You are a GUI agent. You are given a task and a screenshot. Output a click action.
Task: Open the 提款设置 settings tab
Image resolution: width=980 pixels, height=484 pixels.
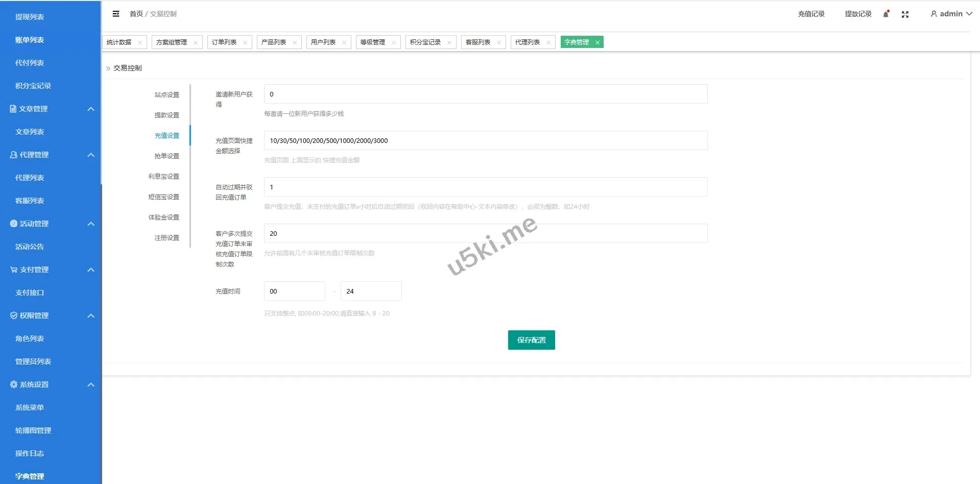pyautogui.click(x=166, y=115)
